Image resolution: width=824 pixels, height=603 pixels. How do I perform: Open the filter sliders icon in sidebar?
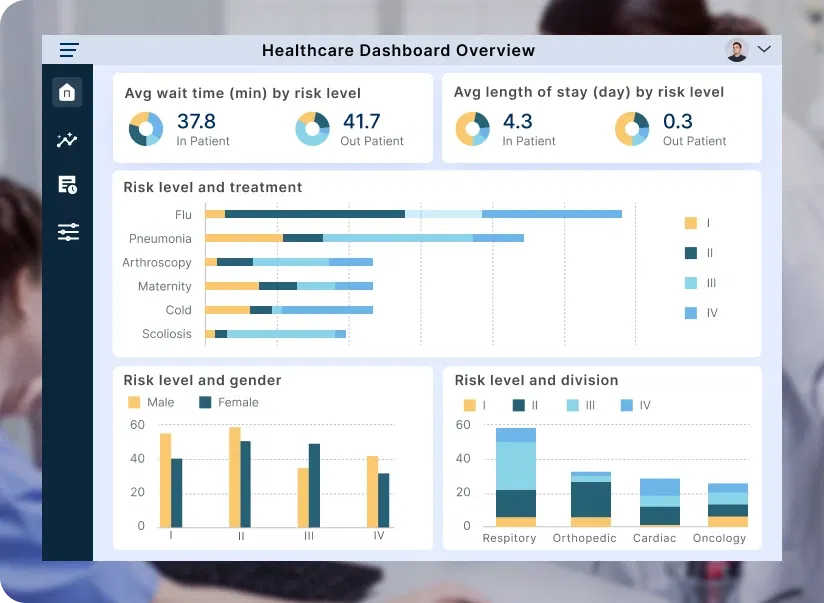[67, 232]
